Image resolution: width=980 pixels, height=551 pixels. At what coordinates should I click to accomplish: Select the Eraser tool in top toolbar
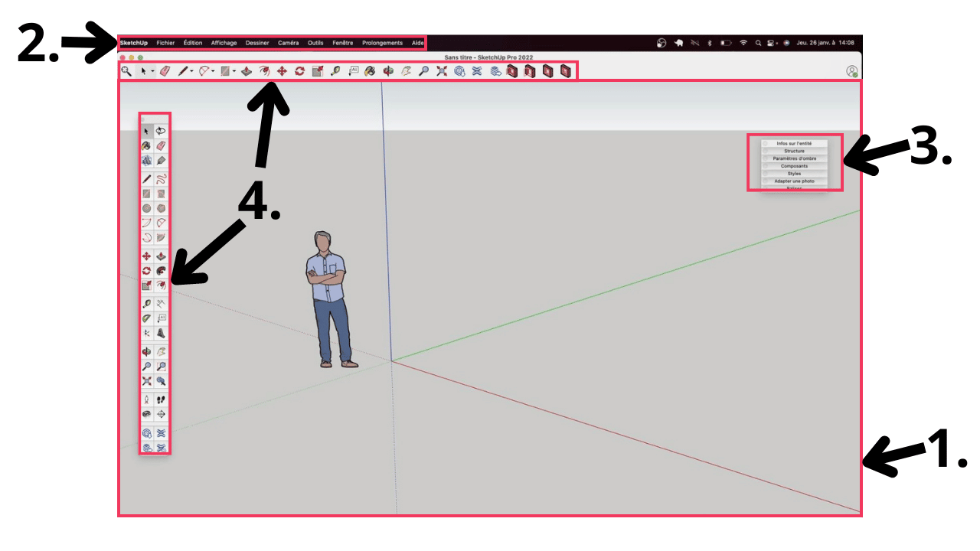164,71
